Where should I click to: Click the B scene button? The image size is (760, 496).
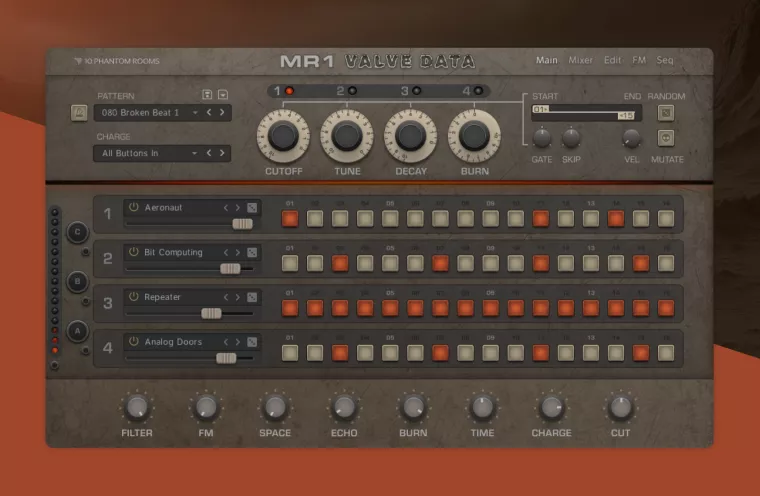point(78,282)
